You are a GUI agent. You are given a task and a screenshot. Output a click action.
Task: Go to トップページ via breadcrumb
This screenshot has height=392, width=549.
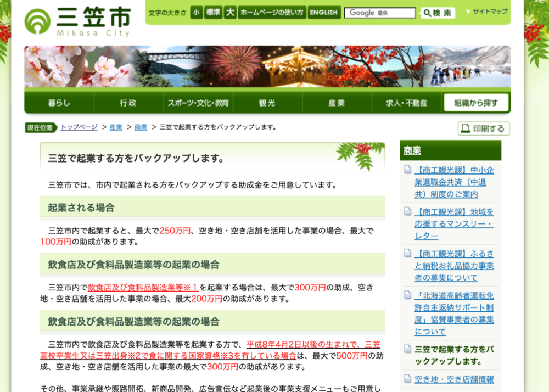click(x=79, y=127)
